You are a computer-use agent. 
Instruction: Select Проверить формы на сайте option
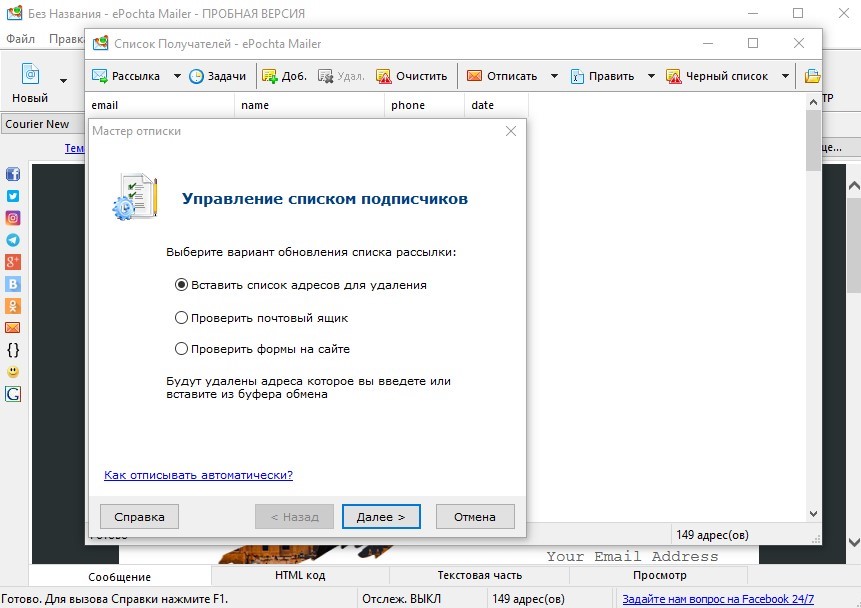(x=262, y=349)
